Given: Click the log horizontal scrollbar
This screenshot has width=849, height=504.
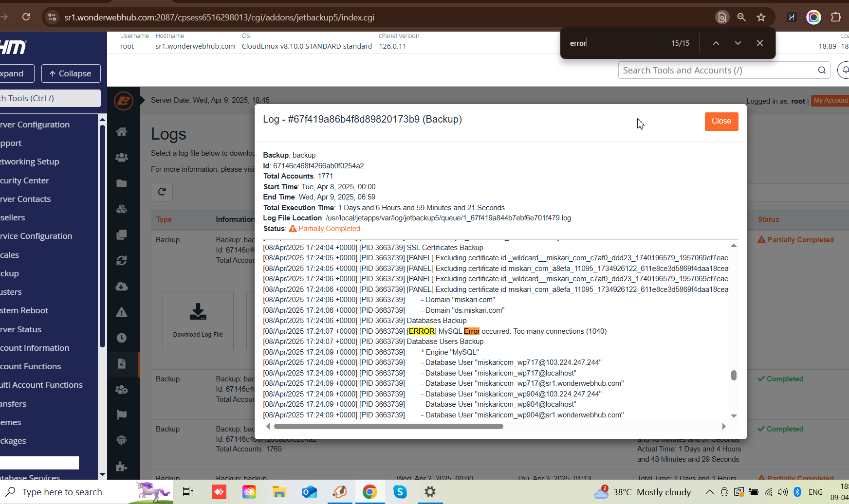Looking at the screenshot, I should (x=388, y=427).
